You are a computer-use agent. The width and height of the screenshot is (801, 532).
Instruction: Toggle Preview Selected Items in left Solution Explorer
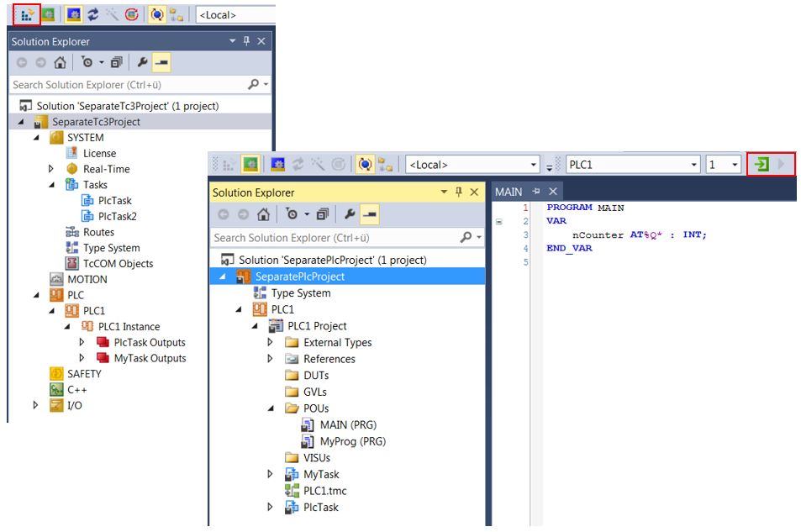pyautogui.click(x=161, y=62)
